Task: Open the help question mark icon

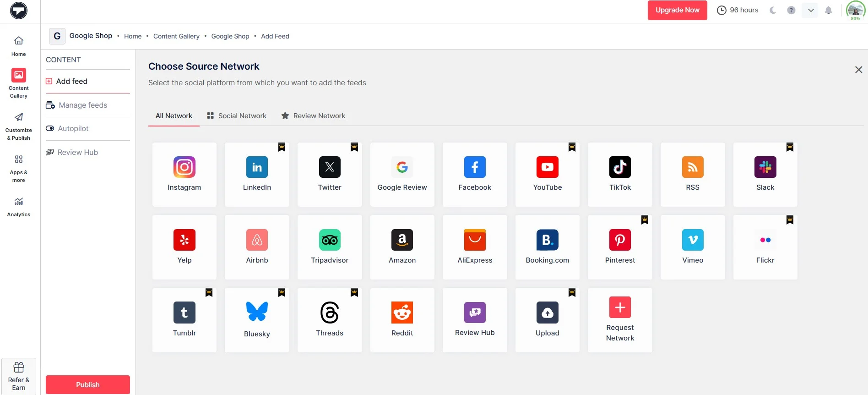Action: coord(791,10)
